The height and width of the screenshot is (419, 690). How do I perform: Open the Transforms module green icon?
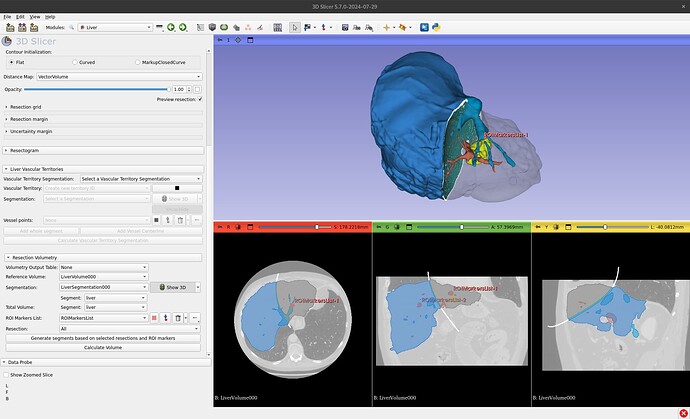coord(224,27)
